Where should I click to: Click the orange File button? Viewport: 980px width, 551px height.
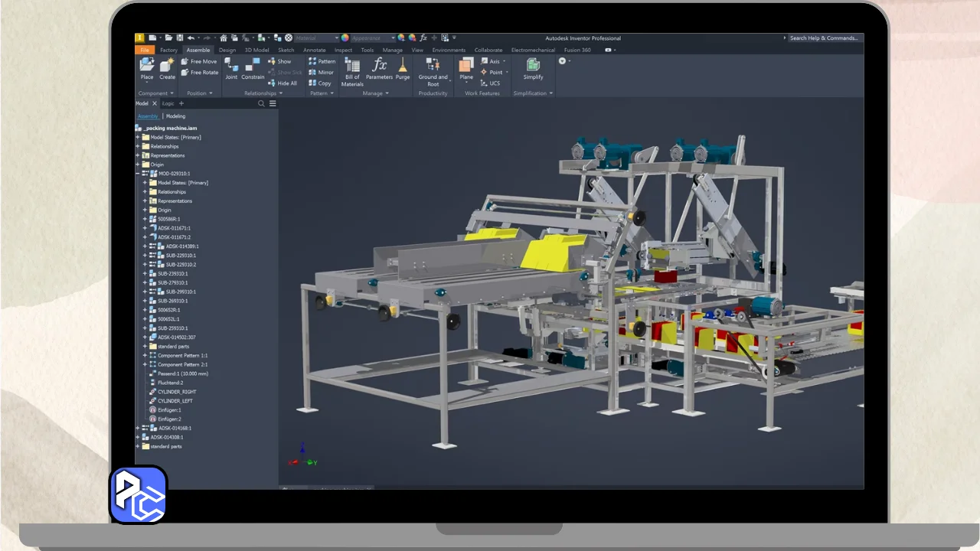coord(144,51)
